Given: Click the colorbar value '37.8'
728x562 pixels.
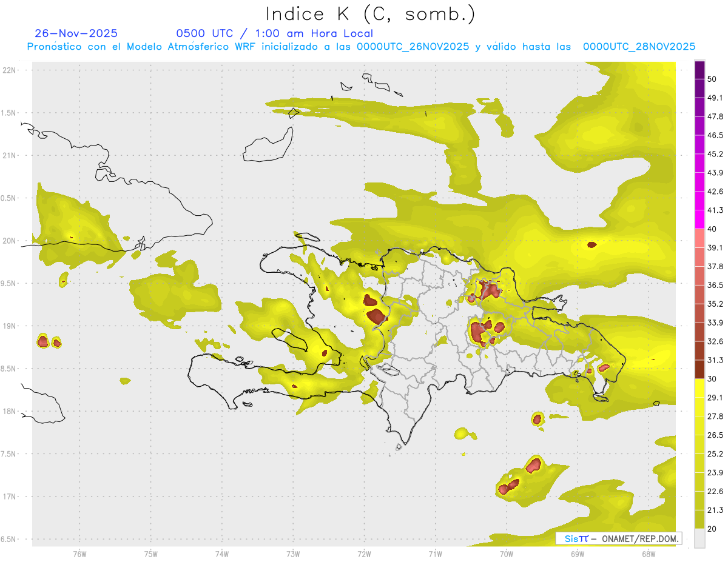Looking at the screenshot, I should (715, 266).
